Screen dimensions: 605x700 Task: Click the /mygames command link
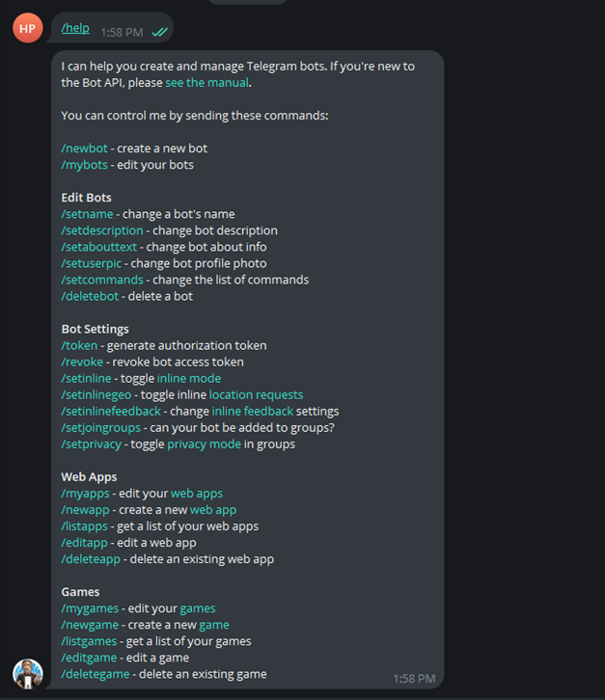[x=90, y=608]
